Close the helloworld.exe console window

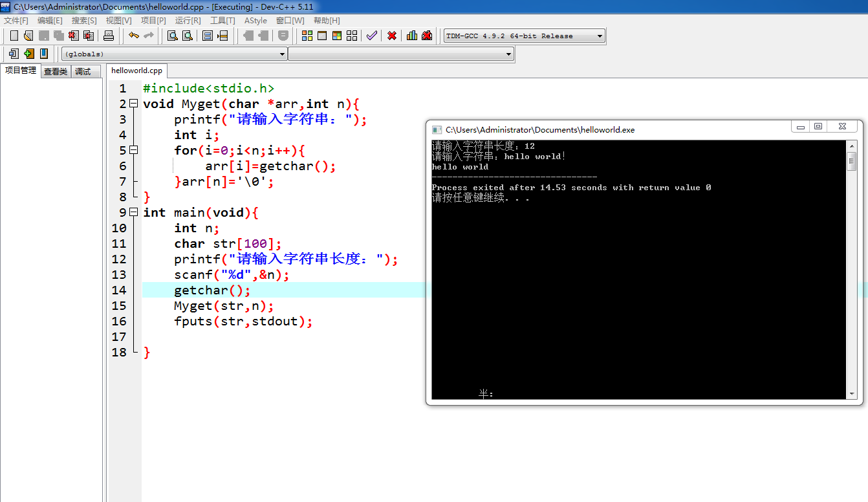[x=843, y=127]
